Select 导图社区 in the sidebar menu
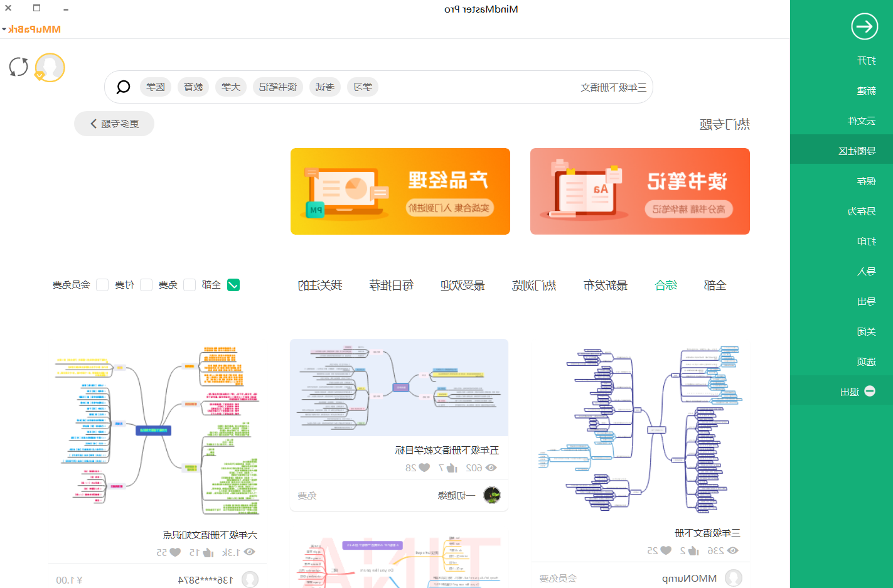 842,151
